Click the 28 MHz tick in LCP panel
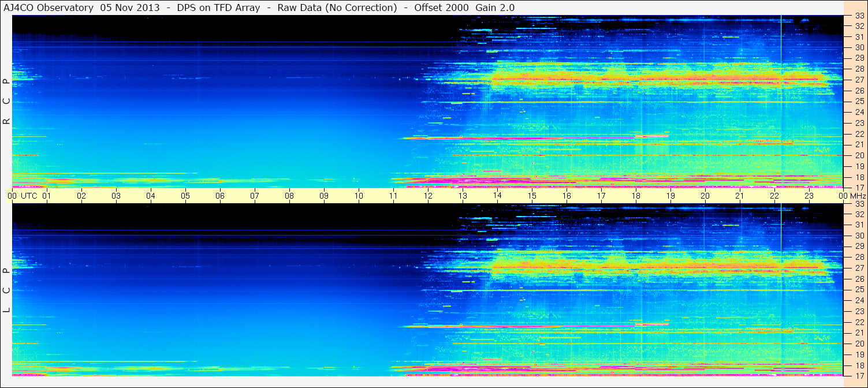This screenshot has height=388, width=868. tap(859, 257)
